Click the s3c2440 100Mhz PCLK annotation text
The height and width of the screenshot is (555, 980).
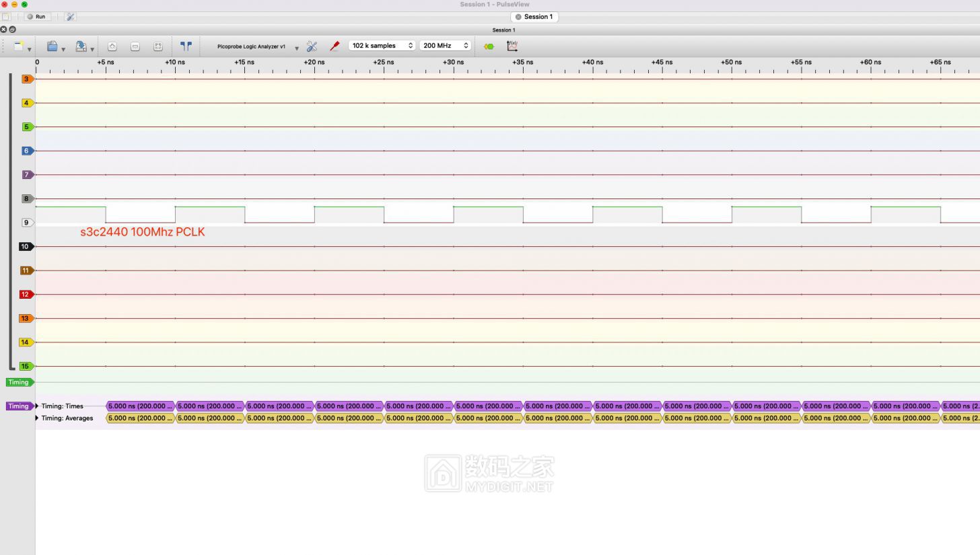tap(142, 231)
